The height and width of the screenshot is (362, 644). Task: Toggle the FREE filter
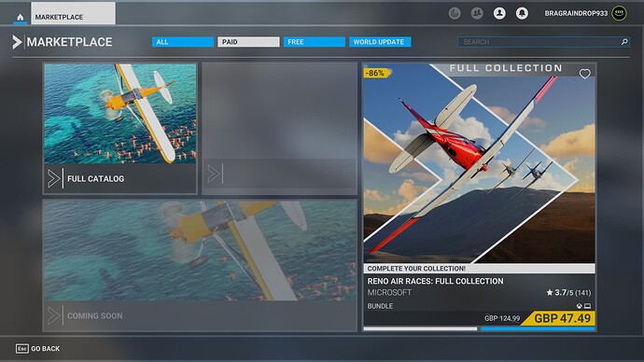click(315, 42)
